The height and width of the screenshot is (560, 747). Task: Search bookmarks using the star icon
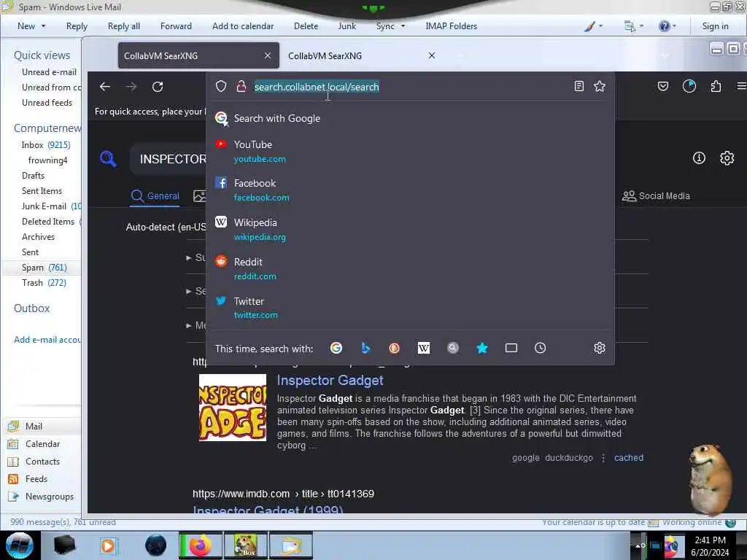tap(482, 348)
